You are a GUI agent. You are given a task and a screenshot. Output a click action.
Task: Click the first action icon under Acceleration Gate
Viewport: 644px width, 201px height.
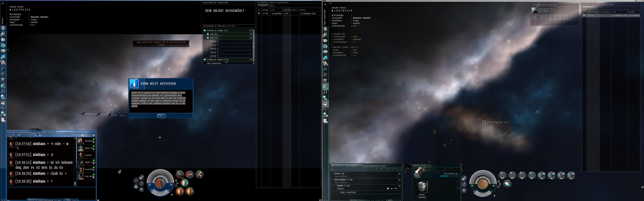click(x=533, y=17)
